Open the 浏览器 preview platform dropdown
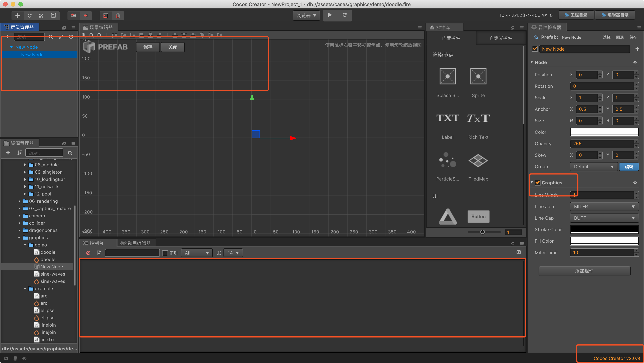 click(x=306, y=16)
